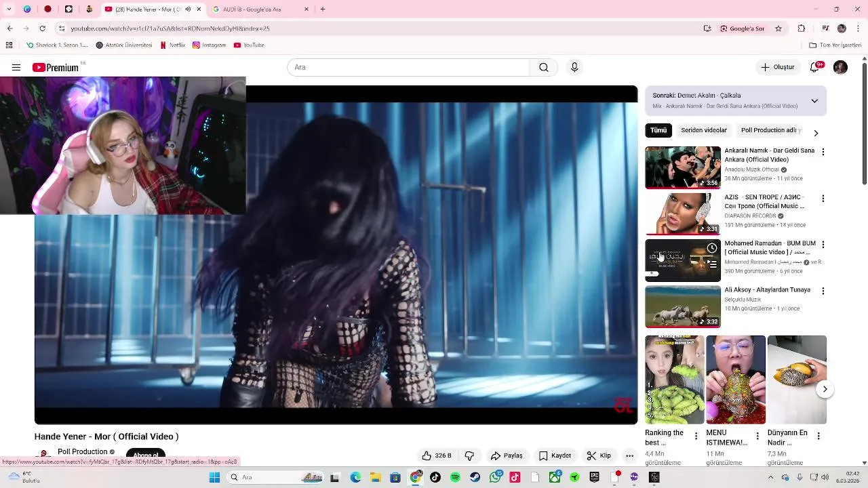Expand the mix playlist chevron
Image resolution: width=868 pixels, height=488 pixels.
coord(814,101)
